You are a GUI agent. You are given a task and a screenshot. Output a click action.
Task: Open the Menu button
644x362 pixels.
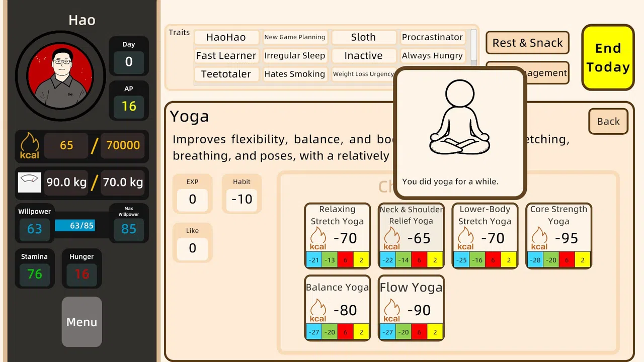point(82,322)
